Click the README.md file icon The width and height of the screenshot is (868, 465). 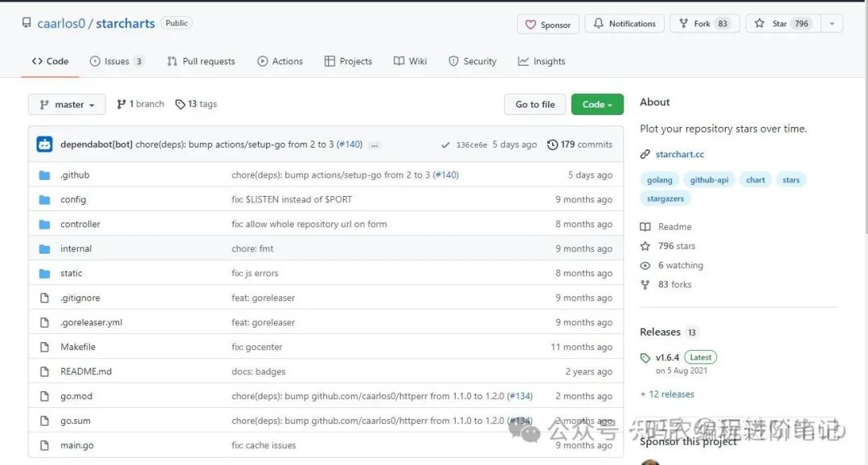[44, 372]
